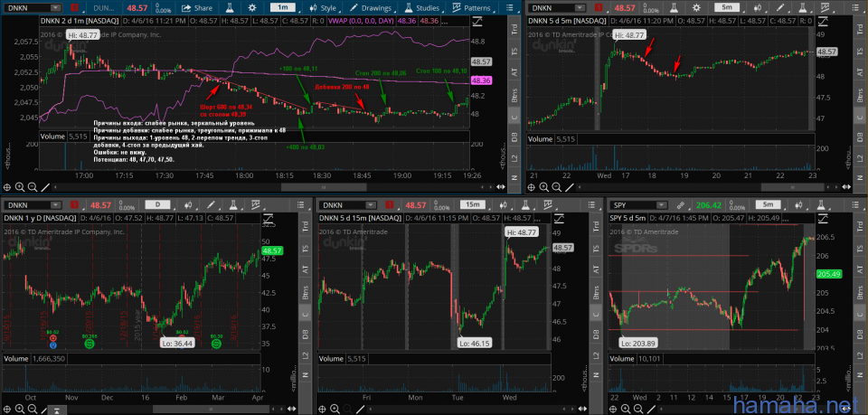Toggle the AT side panel on 1m chart
Viewport: 868px width, 415px height.
point(514,71)
